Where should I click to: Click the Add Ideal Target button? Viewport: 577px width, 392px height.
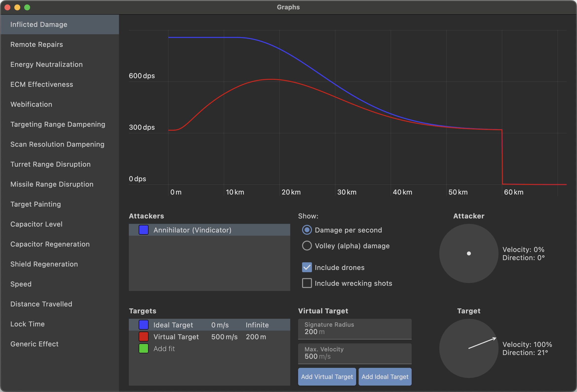click(385, 377)
